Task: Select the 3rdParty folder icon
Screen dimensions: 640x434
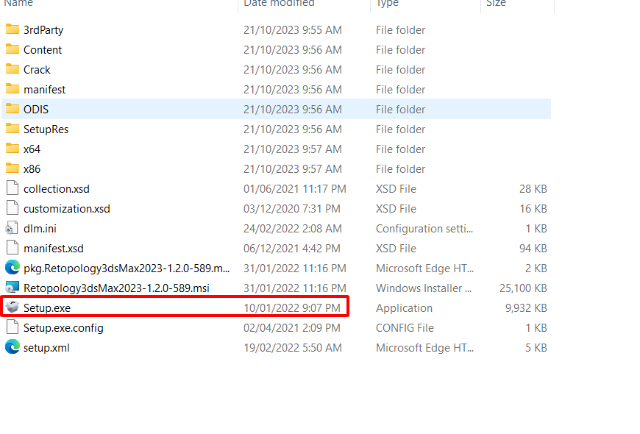Action: [13, 30]
